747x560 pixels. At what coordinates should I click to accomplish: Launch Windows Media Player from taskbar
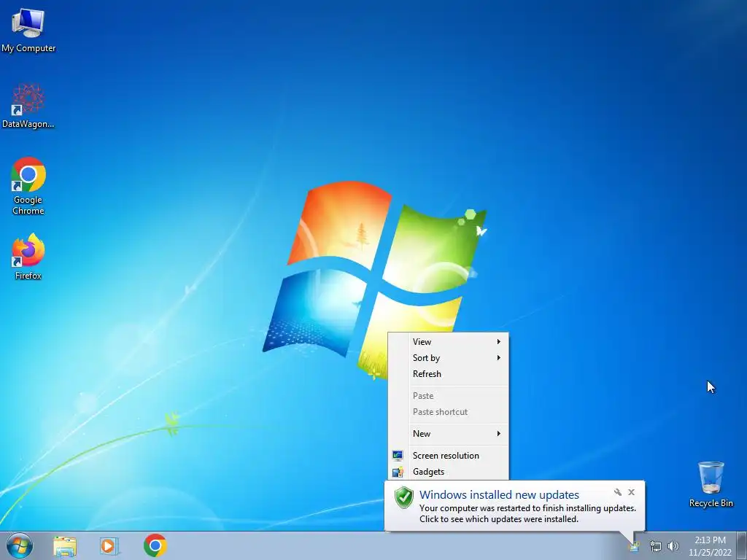pos(109,545)
